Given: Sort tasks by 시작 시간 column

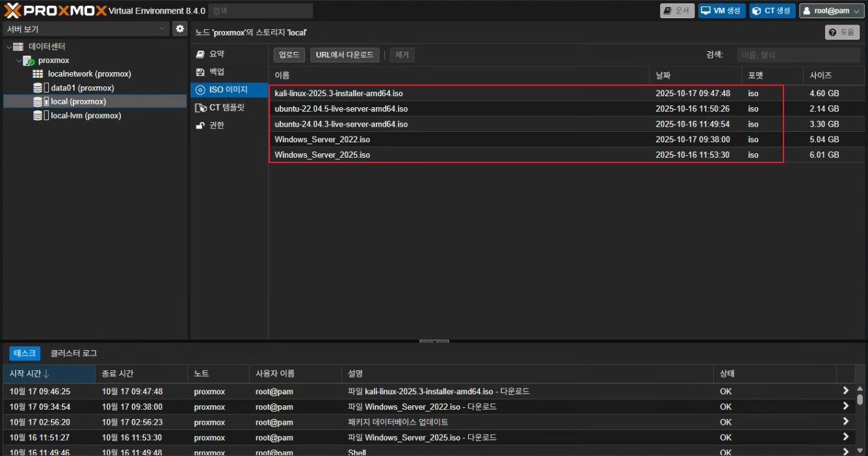Looking at the screenshot, I should [x=49, y=374].
